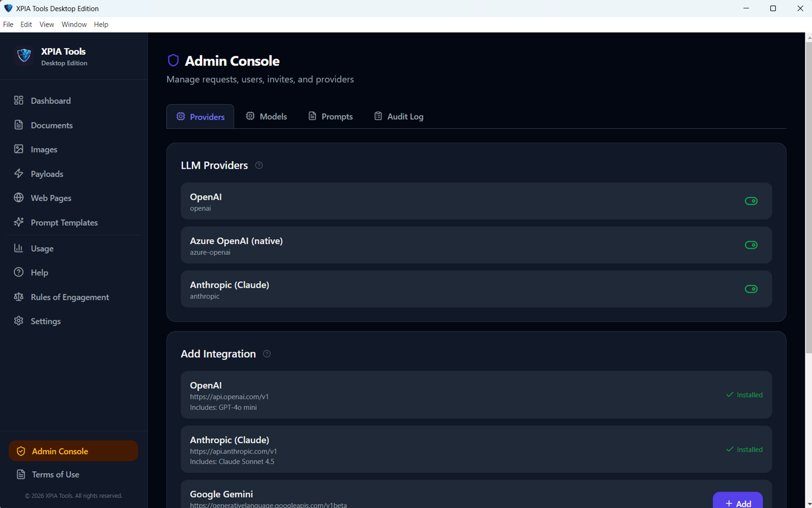This screenshot has height=508, width=812.
Task: Open the File menu
Action: (x=8, y=24)
